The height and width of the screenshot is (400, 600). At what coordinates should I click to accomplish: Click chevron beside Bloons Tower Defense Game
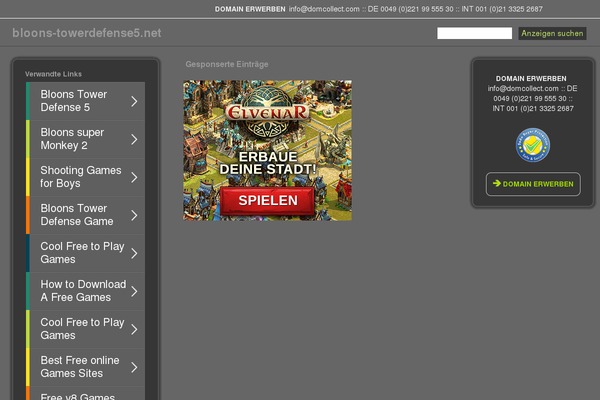pyautogui.click(x=134, y=215)
